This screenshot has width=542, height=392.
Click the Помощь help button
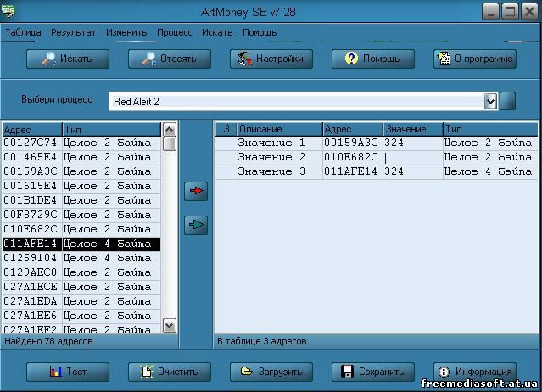tap(373, 59)
